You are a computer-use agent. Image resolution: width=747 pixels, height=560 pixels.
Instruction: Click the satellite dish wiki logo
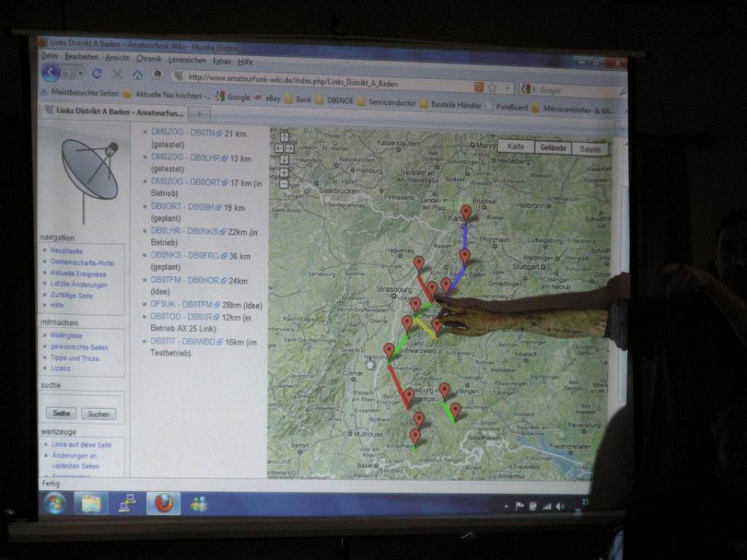point(89,180)
